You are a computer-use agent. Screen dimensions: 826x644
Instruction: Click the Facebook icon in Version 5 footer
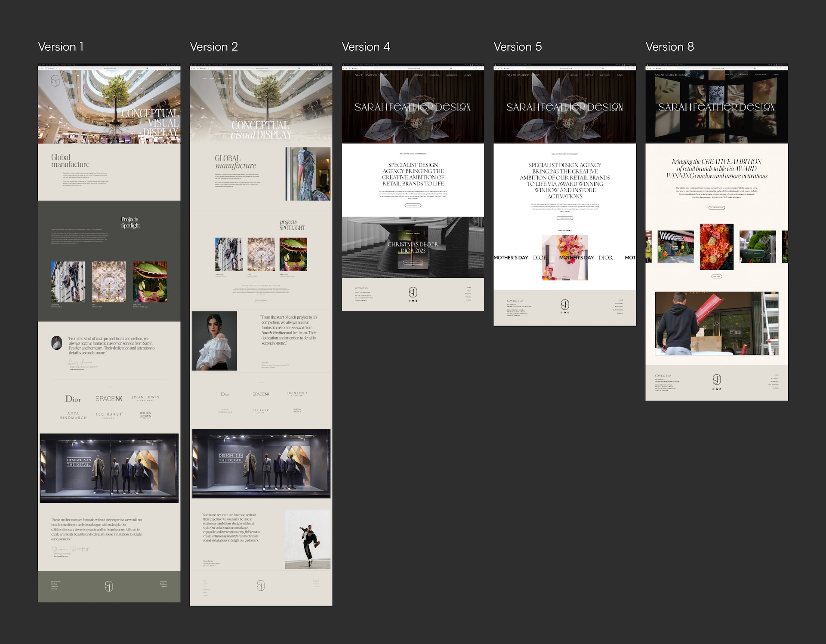(565, 312)
